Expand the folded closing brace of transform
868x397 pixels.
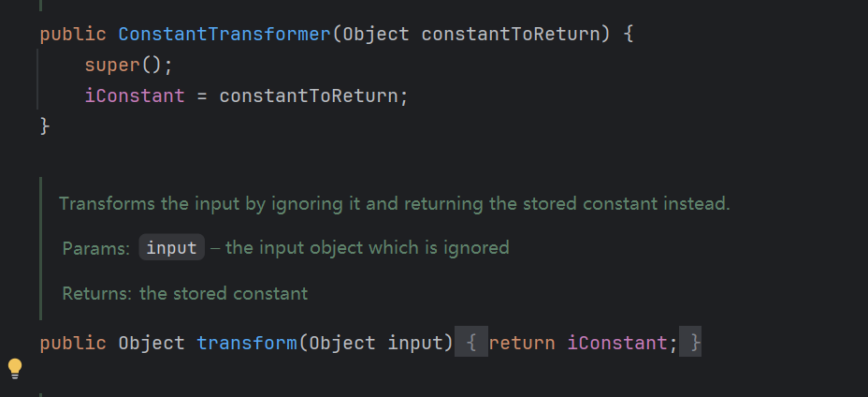pos(689,343)
